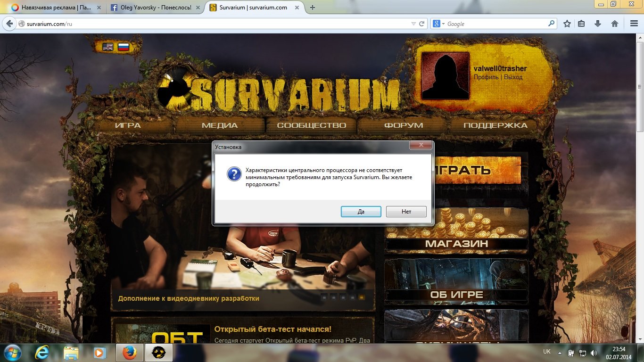Click the Нет button in the Установка dialog
This screenshot has width=644, height=362.
click(x=406, y=212)
